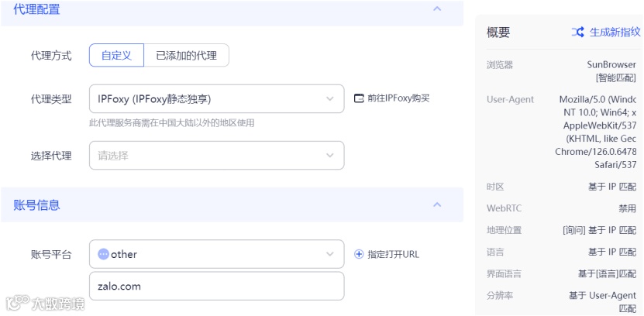Open the 账号平台 dropdown
This screenshot has height=316, width=644.
(216, 254)
